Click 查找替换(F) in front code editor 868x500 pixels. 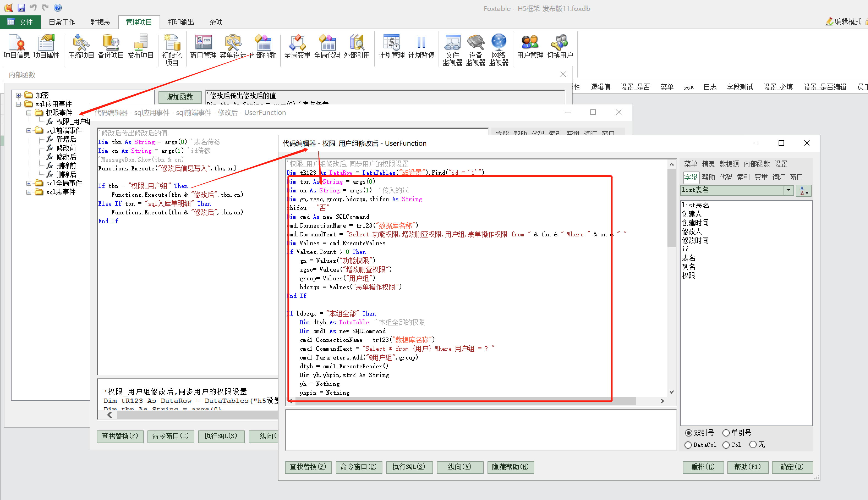tap(308, 467)
